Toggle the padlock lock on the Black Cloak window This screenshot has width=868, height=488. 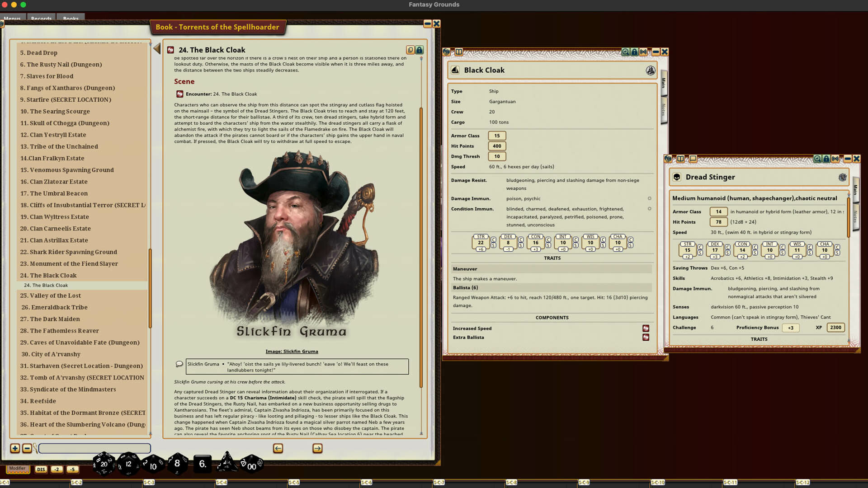(634, 52)
